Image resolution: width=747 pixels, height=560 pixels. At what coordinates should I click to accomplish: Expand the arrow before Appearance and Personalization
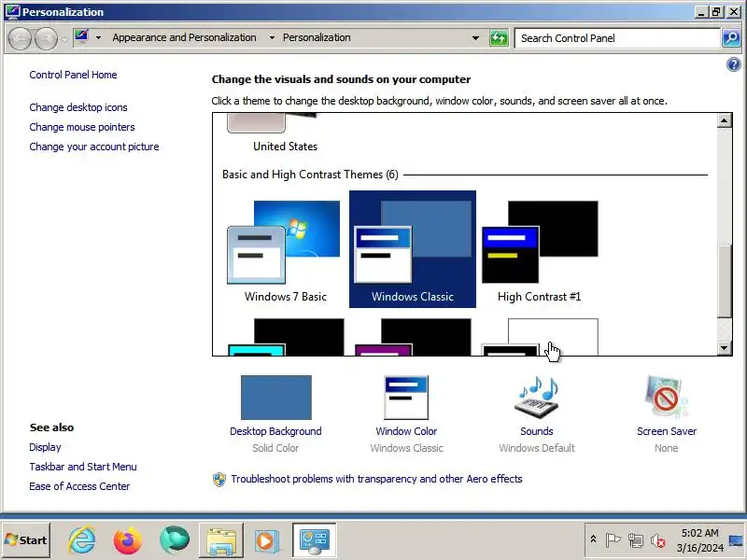pos(98,37)
